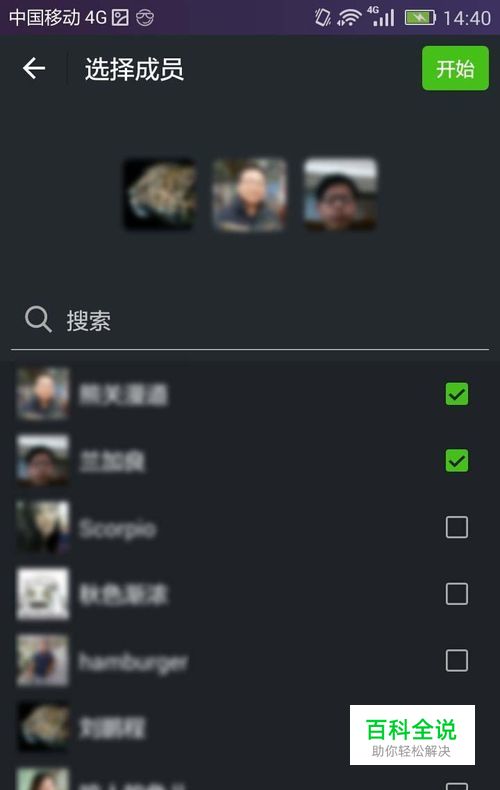This screenshot has height=790, width=500.
Task: Uncheck the second contact's green checkbox
Action: pyautogui.click(x=457, y=460)
